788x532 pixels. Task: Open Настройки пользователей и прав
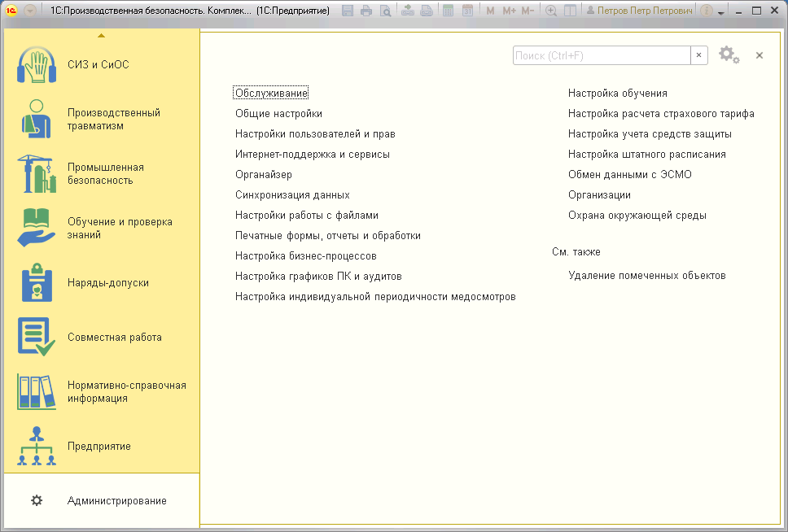point(315,134)
